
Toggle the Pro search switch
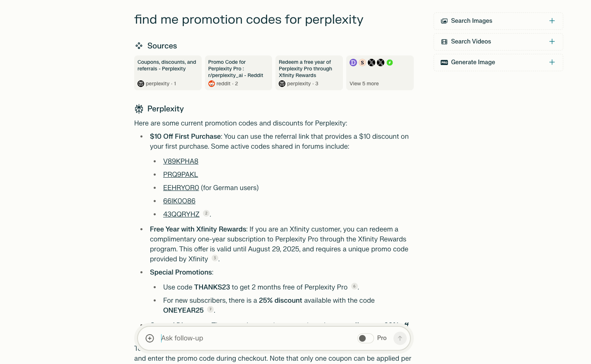point(365,338)
